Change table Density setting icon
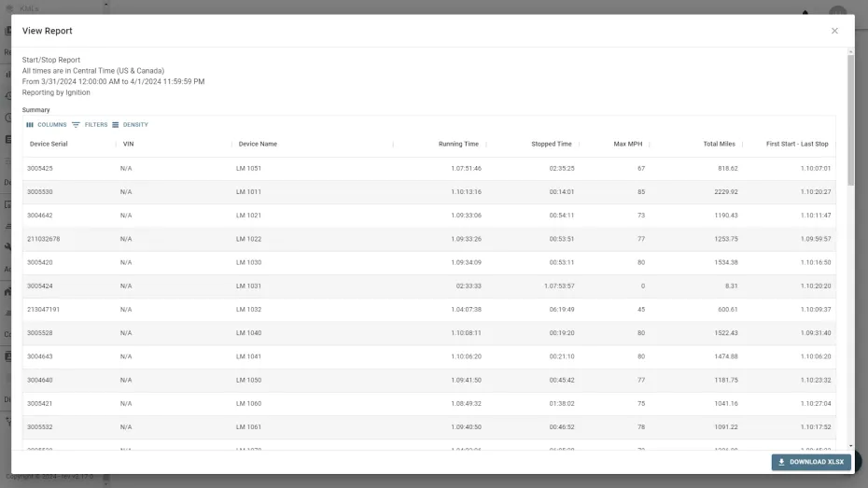868x488 pixels. pyautogui.click(x=115, y=125)
